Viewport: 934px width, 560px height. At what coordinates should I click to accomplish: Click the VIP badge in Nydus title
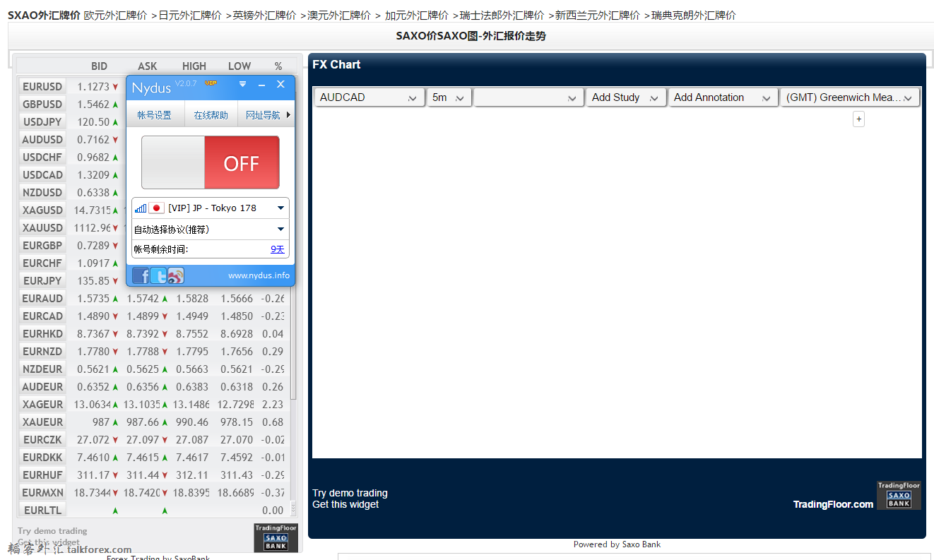click(x=211, y=83)
